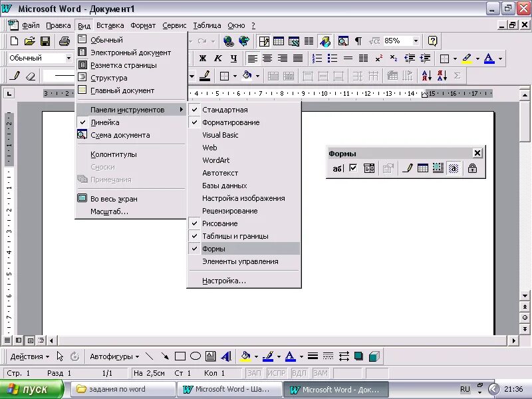Toggle form field shading in Формы toolbar
Image resolution: width=532 pixels, height=399 pixels.
coord(454,168)
